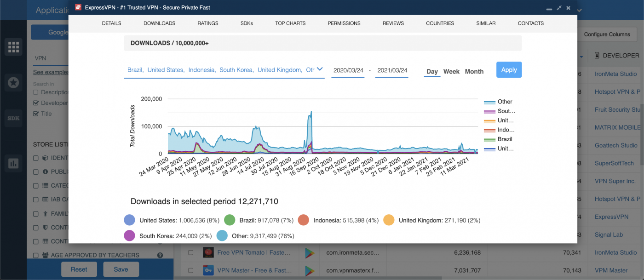
Task: Expand chevron right of ExpressVPN dialog title bar
Action: [580, 10]
